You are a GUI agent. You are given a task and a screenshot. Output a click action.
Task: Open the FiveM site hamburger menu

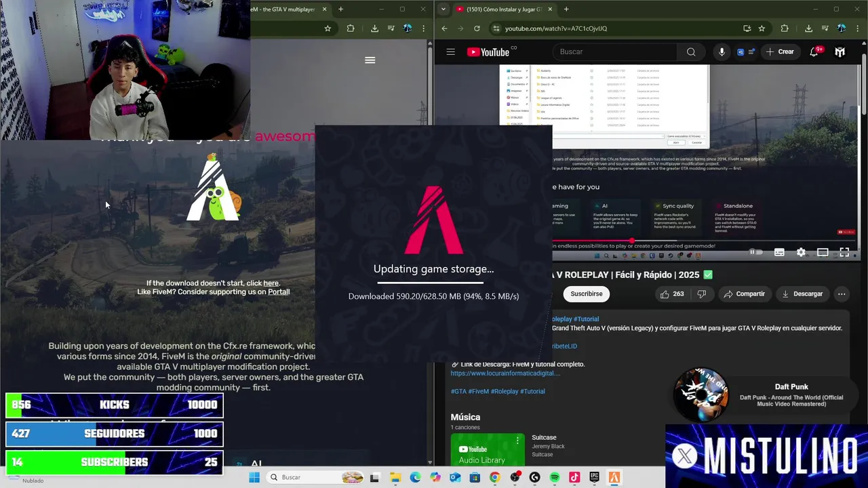pyautogui.click(x=370, y=60)
